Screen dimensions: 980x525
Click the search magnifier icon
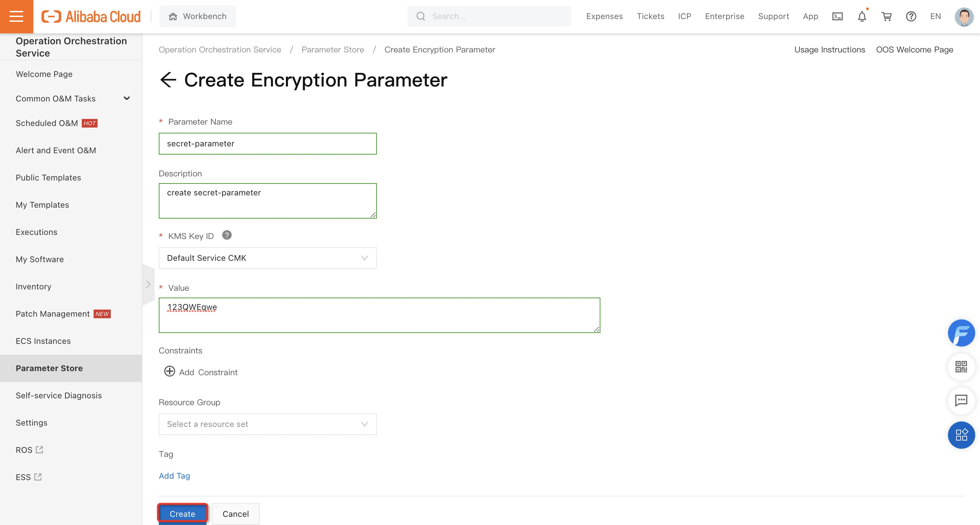pyautogui.click(x=420, y=16)
